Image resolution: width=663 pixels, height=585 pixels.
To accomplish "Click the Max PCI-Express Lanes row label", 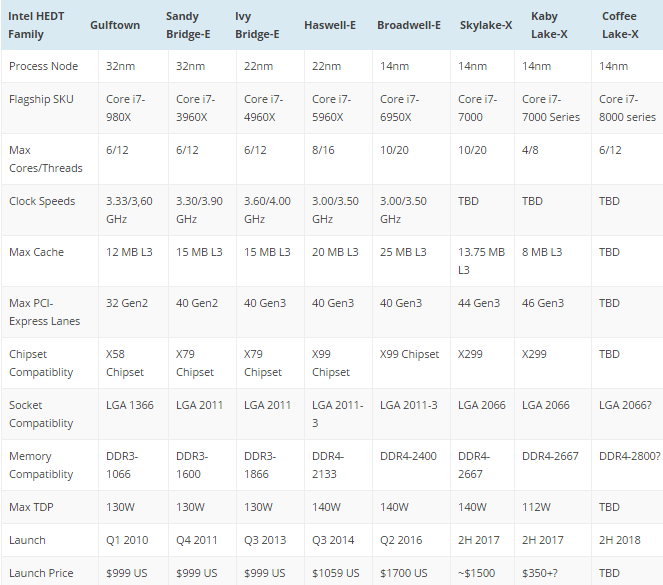I will point(44,312).
